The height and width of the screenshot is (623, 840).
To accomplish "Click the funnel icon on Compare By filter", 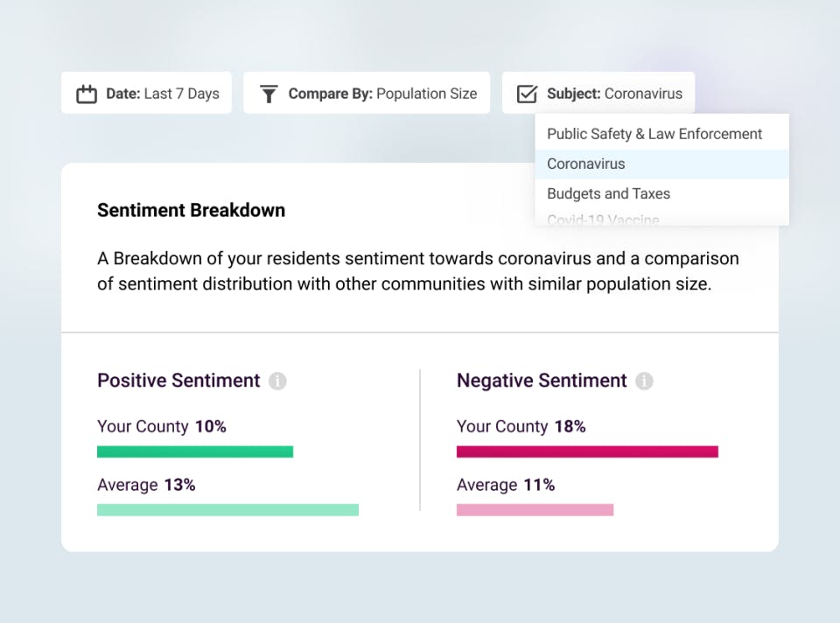I will [x=270, y=93].
